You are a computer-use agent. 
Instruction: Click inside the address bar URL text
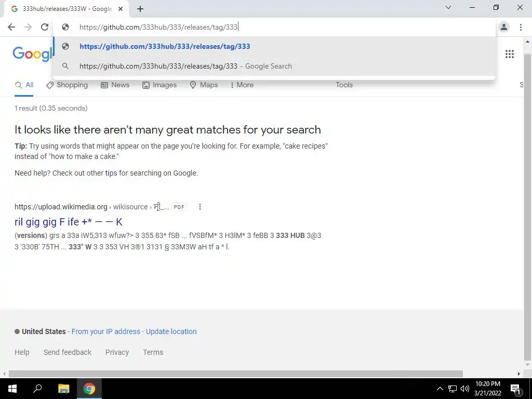158,27
